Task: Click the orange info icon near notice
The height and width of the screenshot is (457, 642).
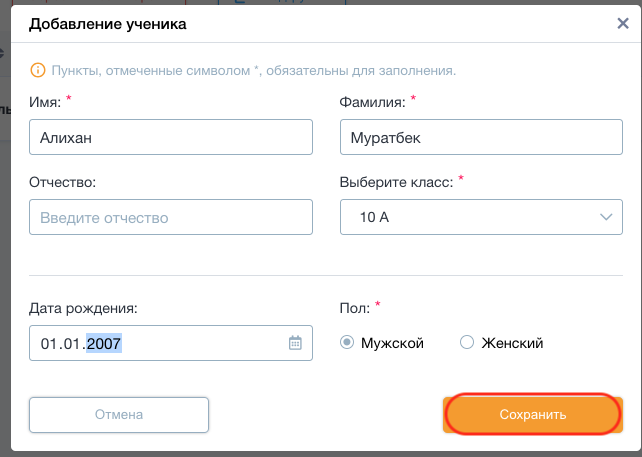Action: 38,70
